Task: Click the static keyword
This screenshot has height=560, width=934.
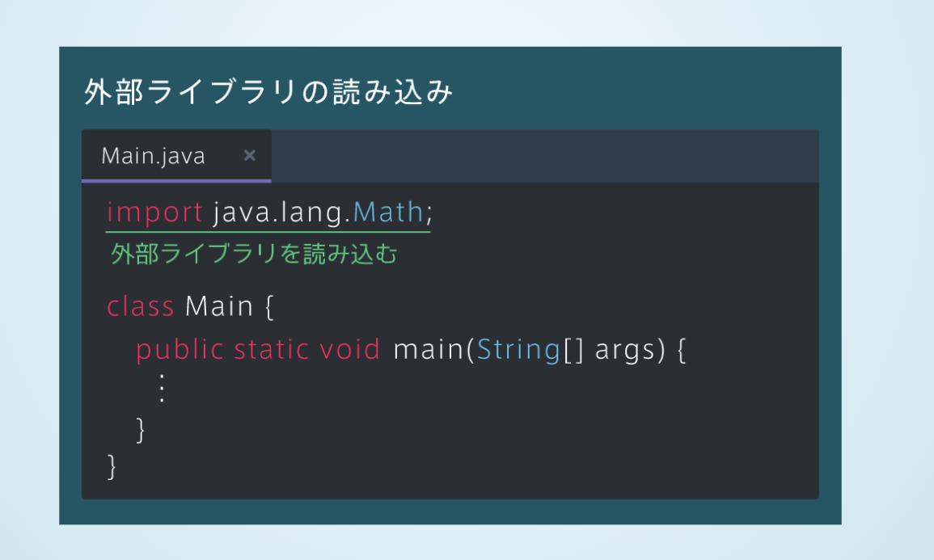Action: [x=272, y=349]
